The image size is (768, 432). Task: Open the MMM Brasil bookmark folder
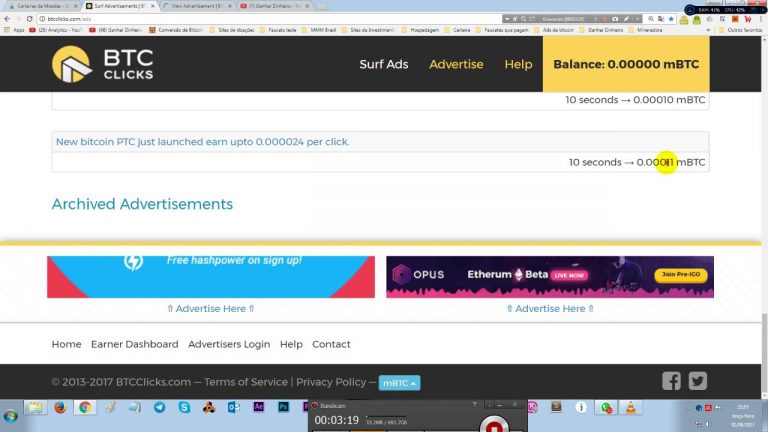click(319, 30)
